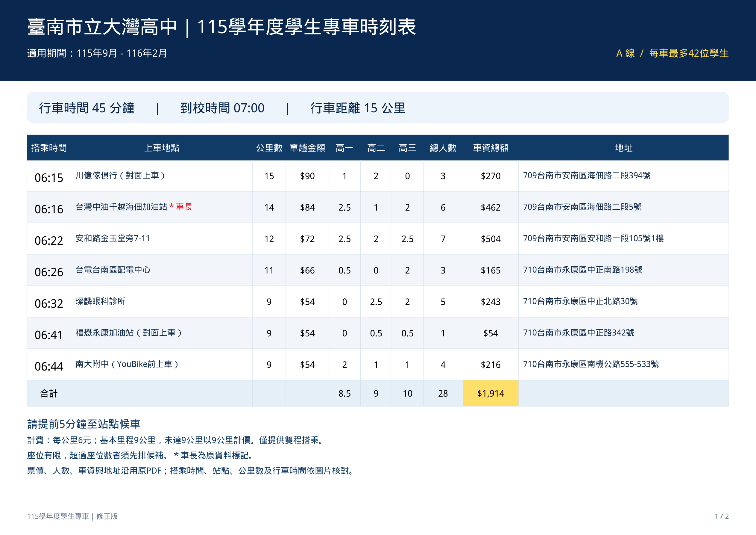
Task: Click the $243 fare total cell
Action: click(x=491, y=302)
